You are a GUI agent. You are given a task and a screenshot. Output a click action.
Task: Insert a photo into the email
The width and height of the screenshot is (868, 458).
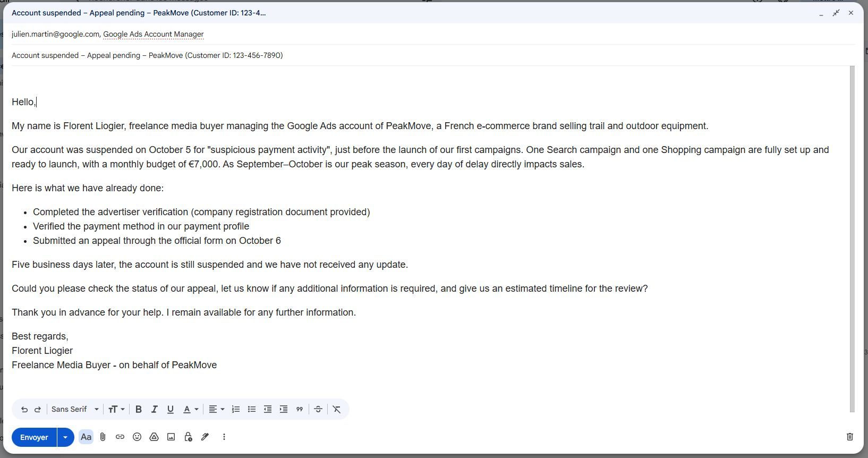171,437
